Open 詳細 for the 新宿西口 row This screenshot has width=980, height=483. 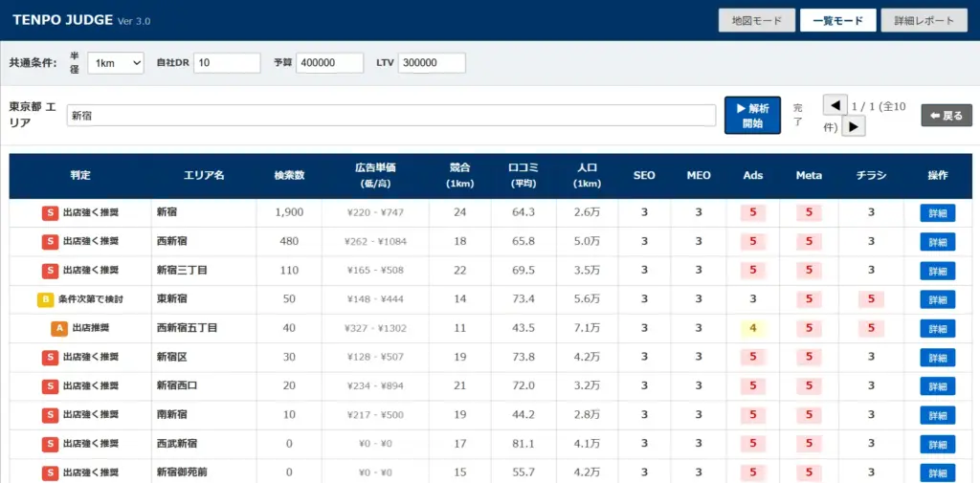[x=937, y=386]
